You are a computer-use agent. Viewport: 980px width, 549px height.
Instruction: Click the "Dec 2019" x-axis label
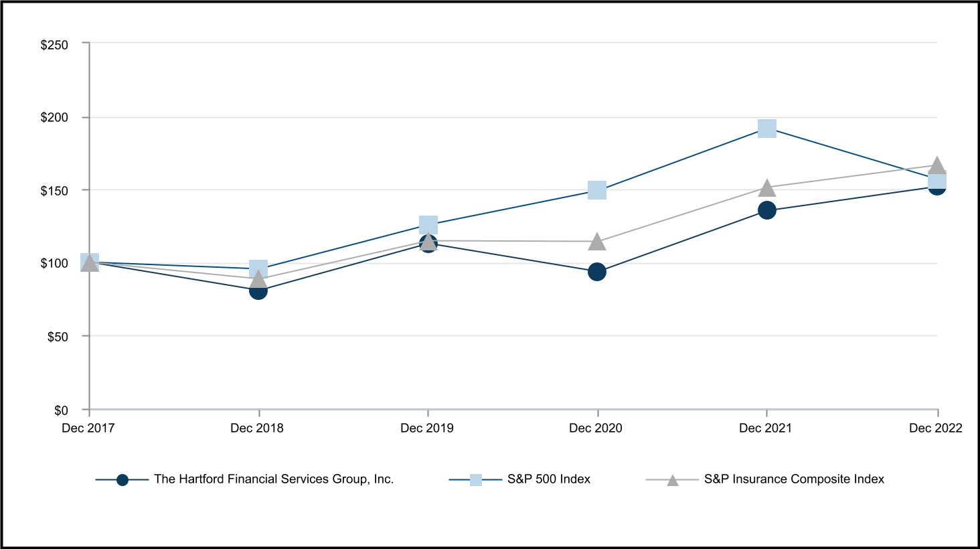pos(426,428)
